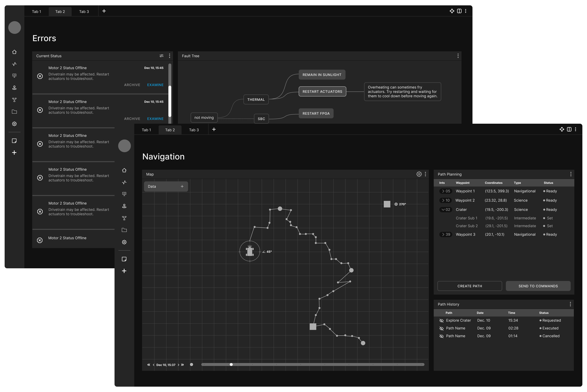Expand Waypoint 1 row chevron

point(443,191)
